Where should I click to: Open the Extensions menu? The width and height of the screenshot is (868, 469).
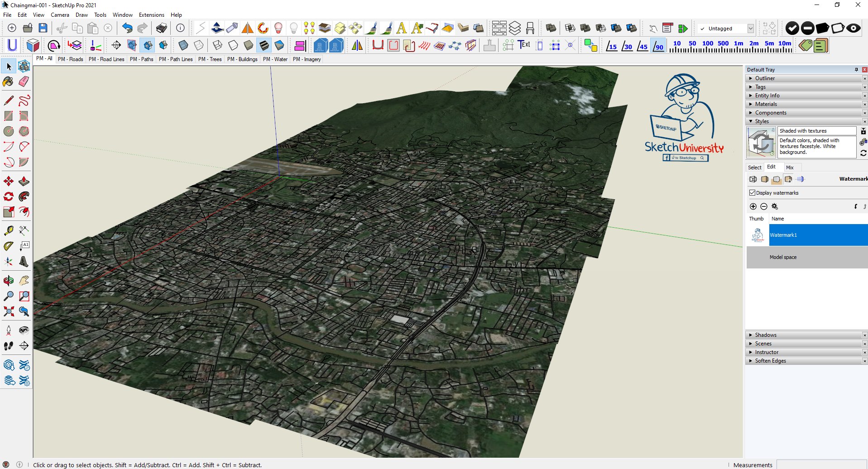click(x=152, y=15)
